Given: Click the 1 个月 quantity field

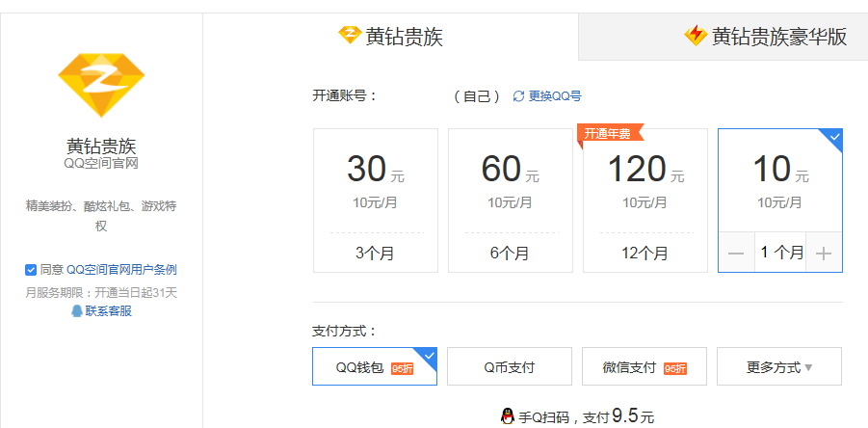Looking at the screenshot, I should 780,253.
